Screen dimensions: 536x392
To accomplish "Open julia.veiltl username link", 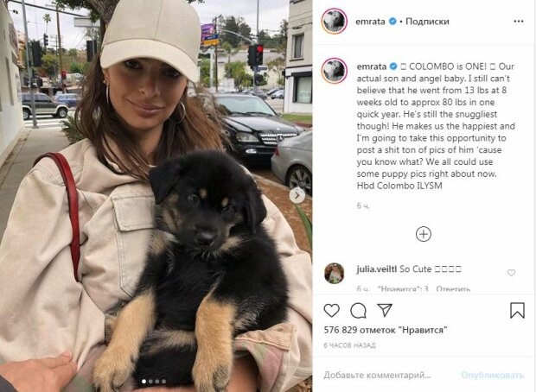I will 376,269.
